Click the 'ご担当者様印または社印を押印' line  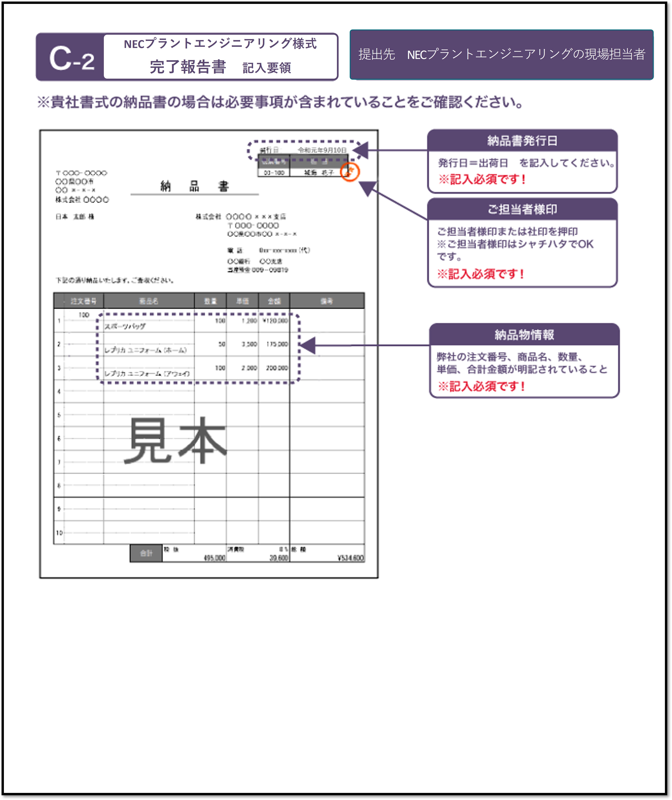click(x=507, y=231)
